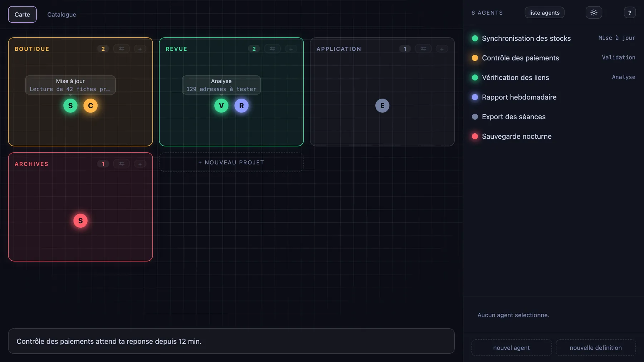This screenshot has height=362, width=644.
Task: Open help with the question mark button
Action: click(x=630, y=13)
